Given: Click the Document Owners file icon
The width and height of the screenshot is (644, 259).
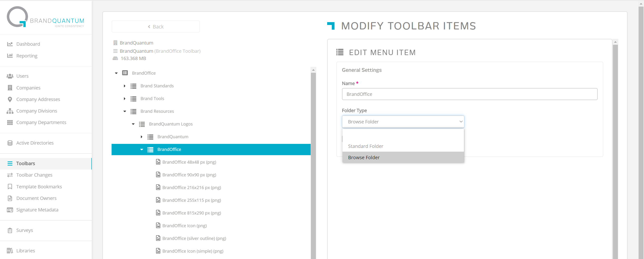Looking at the screenshot, I should click(10, 198).
